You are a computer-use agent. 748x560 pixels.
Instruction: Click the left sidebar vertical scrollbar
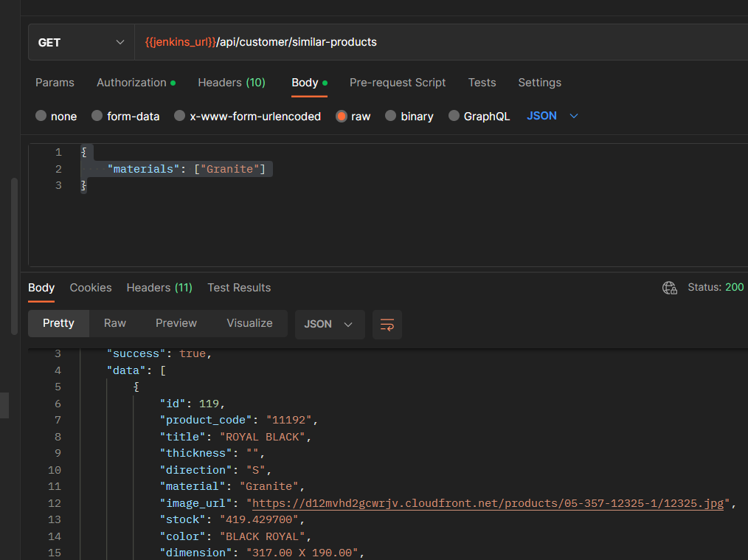coord(14,256)
